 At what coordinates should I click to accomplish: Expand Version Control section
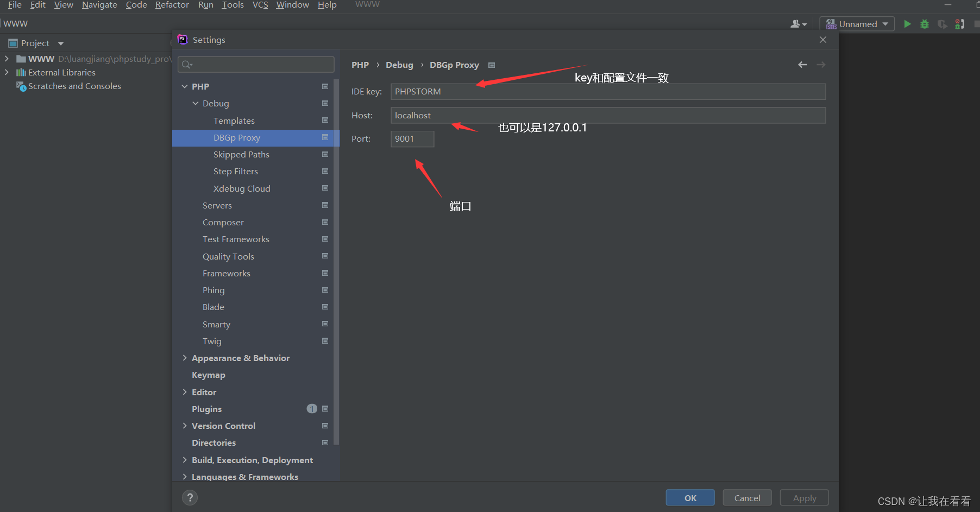click(x=185, y=426)
